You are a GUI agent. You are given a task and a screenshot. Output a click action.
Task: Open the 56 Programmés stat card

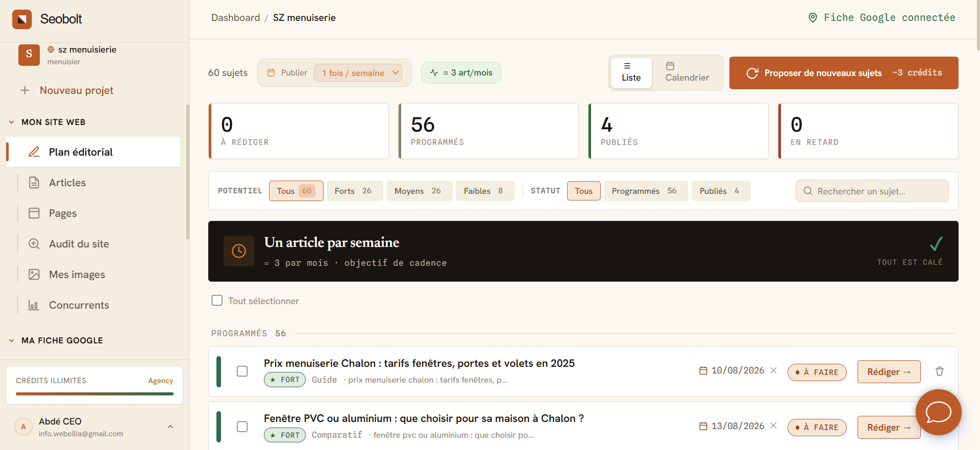pos(488,131)
